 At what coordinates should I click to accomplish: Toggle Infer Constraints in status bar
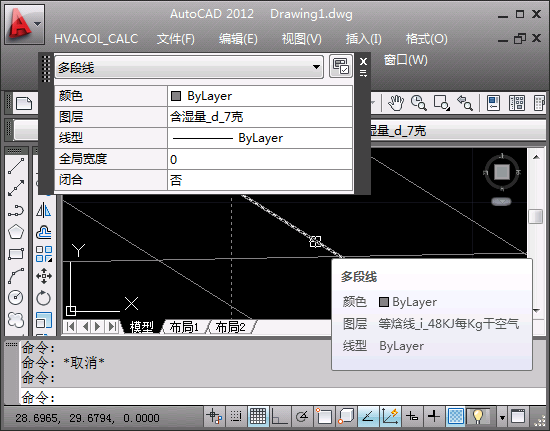(214, 416)
